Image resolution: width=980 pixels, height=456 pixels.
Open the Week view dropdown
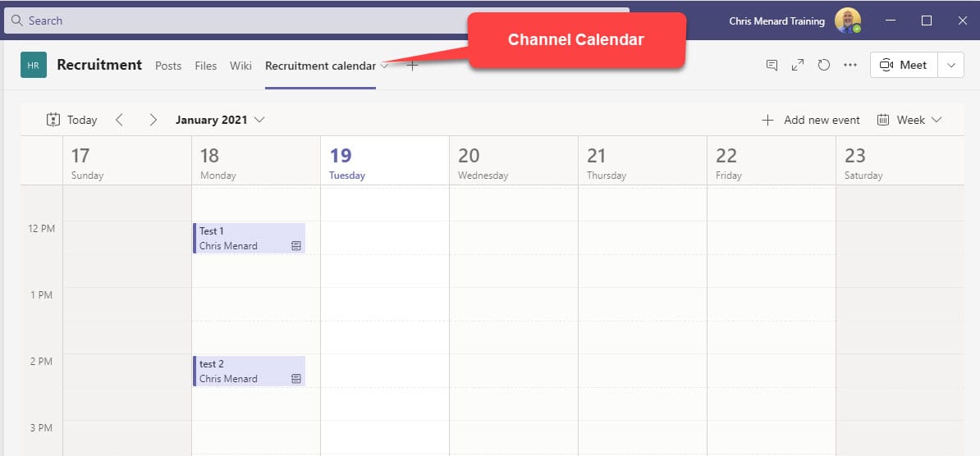[909, 120]
